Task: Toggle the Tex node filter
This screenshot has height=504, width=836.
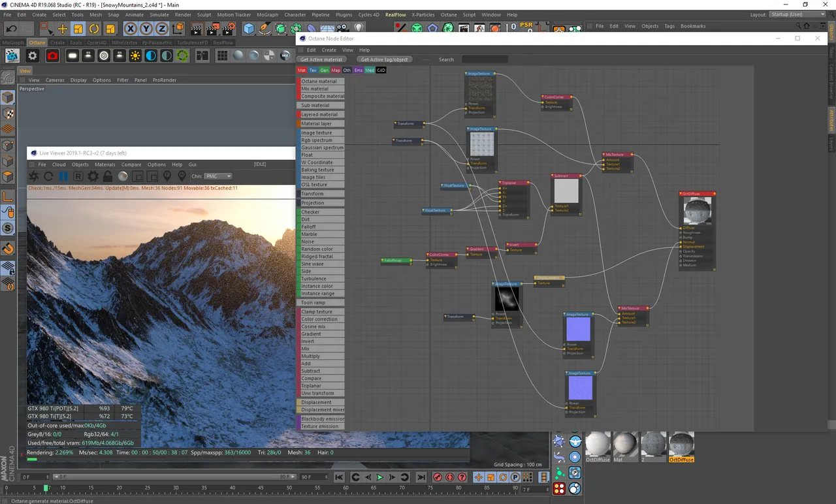Action: 313,70
